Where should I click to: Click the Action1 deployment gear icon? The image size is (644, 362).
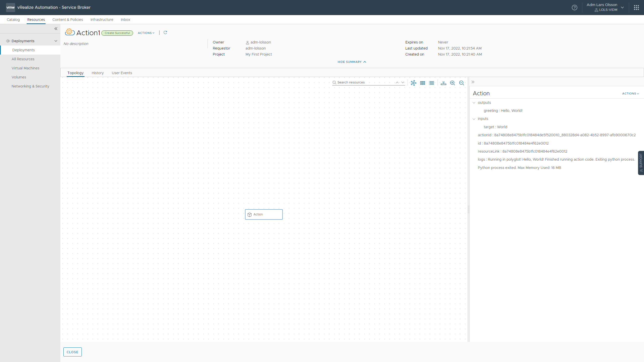[69, 32]
